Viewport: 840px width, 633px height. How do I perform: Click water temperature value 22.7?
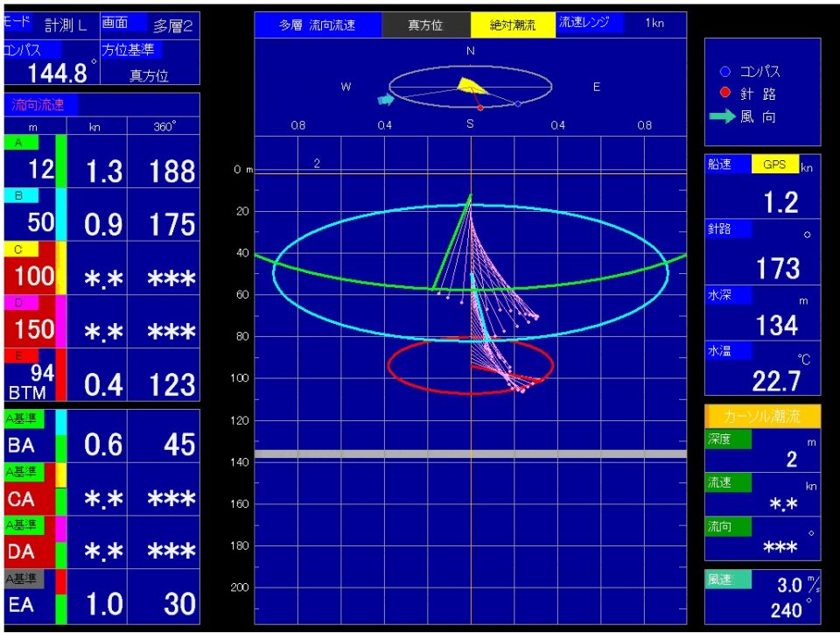(x=776, y=381)
